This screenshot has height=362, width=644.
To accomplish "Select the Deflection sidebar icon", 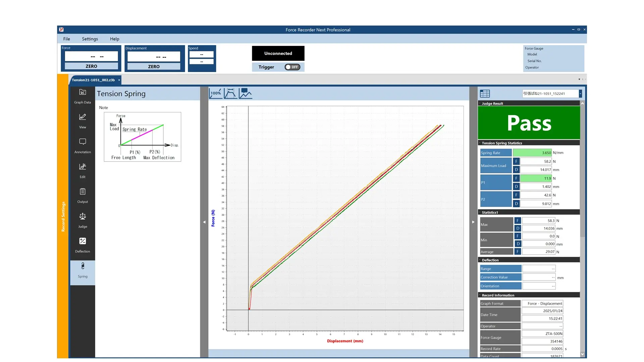I will [x=83, y=244].
